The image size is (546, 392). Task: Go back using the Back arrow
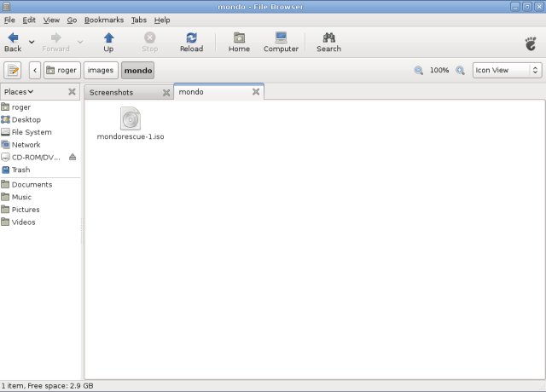point(13,42)
